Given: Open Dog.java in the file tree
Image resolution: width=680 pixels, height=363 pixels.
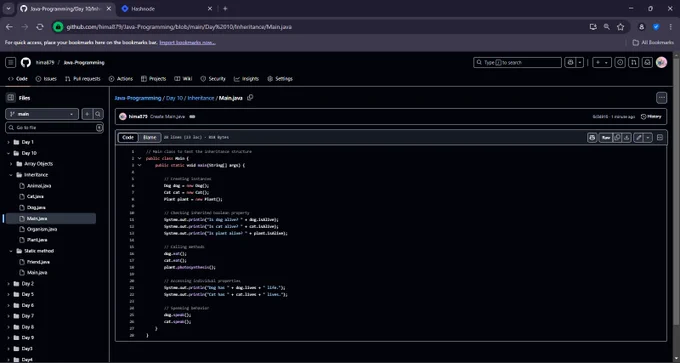Looking at the screenshot, I should (36, 207).
